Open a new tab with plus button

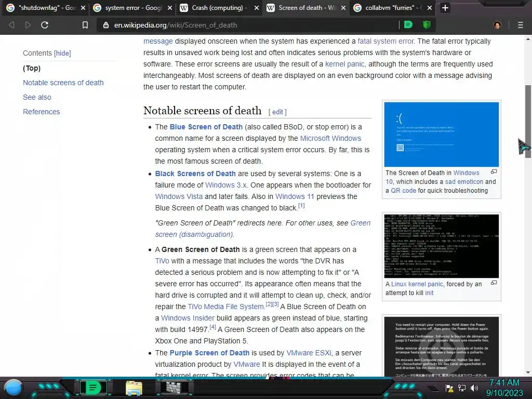pyautogui.click(x=445, y=8)
